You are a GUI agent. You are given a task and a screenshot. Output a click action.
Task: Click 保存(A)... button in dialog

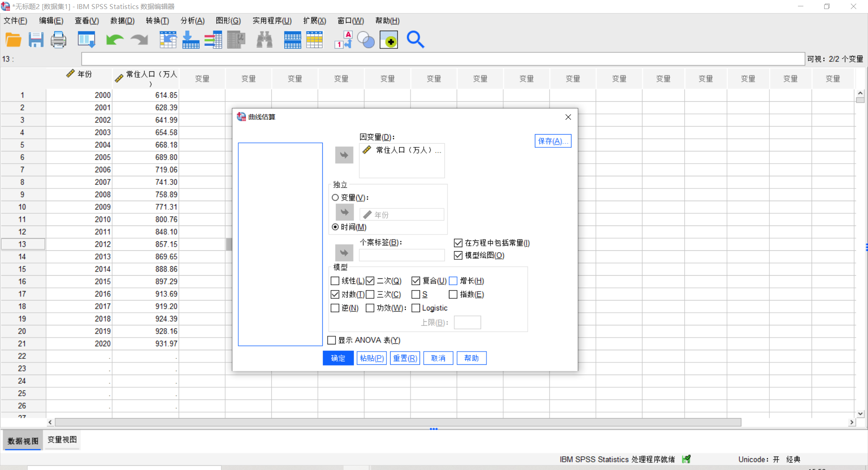click(x=553, y=141)
